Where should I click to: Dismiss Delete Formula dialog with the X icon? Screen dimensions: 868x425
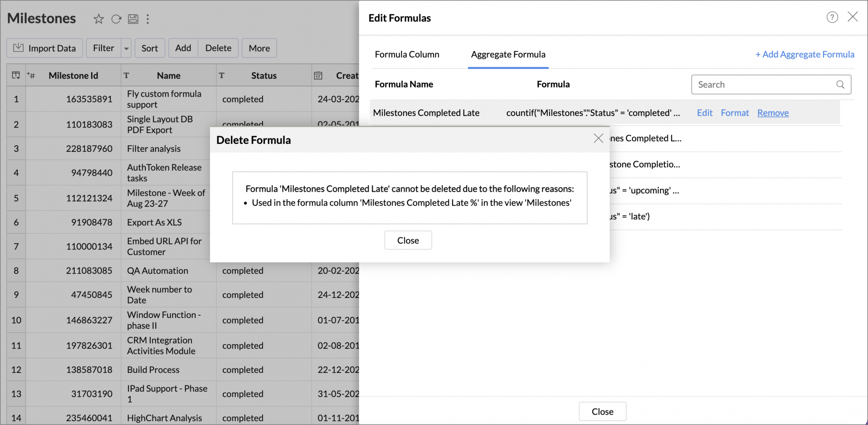click(x=598, y=138)
